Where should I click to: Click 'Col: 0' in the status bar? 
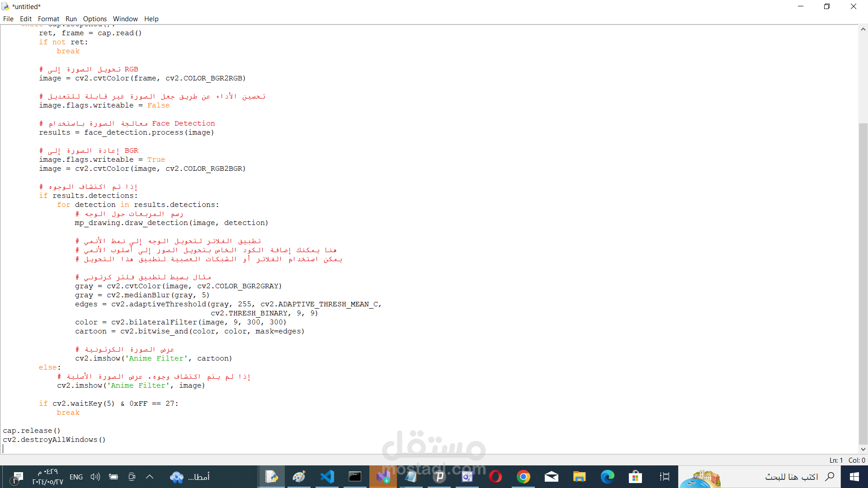click(857, 460)
